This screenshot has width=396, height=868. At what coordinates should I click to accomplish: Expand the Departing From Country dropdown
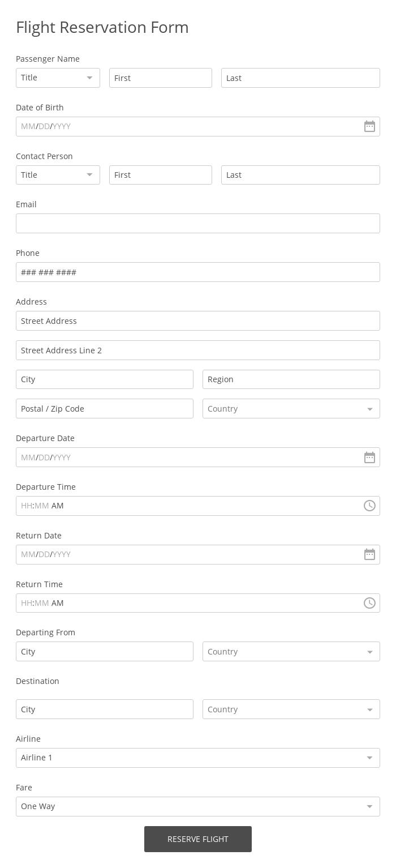pos(291,652)
